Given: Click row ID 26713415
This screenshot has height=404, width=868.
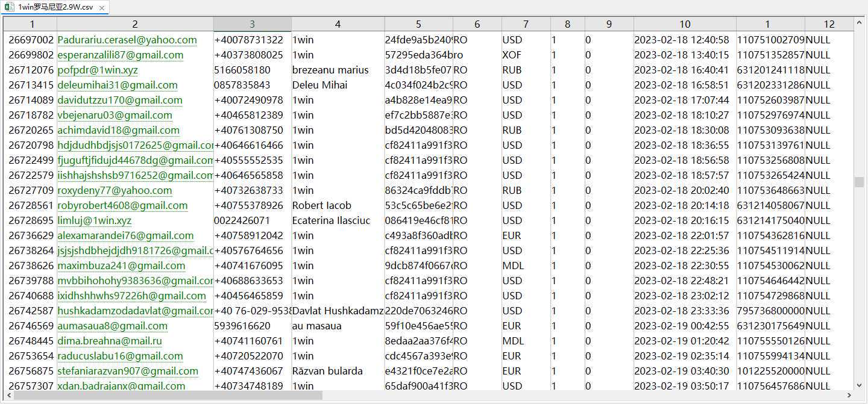Looking at the screenshot, I should 31,85.
